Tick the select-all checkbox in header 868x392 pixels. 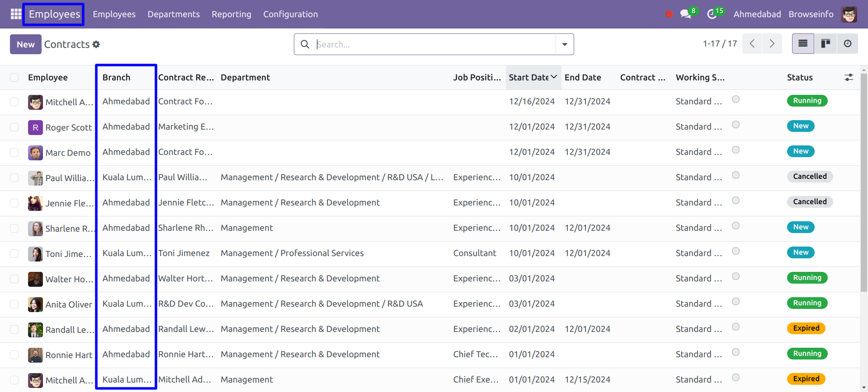pyautogui.click(x=14, y=78)
